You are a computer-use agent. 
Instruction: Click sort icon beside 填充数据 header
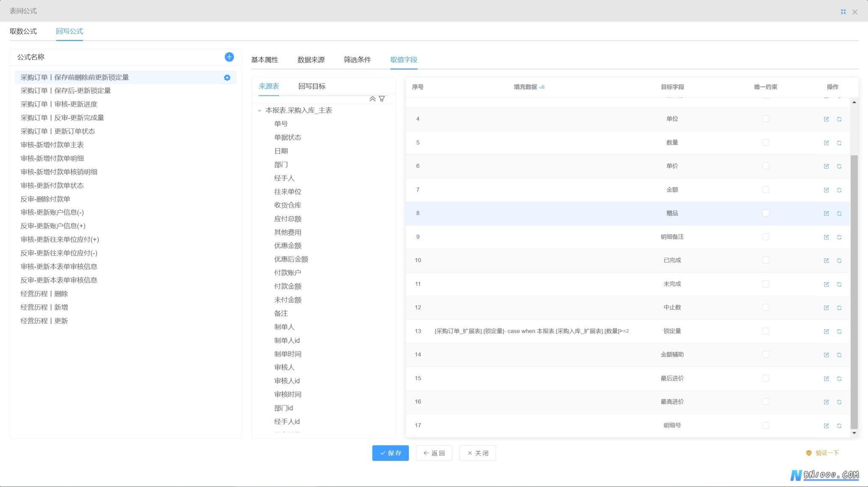tap(542, 87)
